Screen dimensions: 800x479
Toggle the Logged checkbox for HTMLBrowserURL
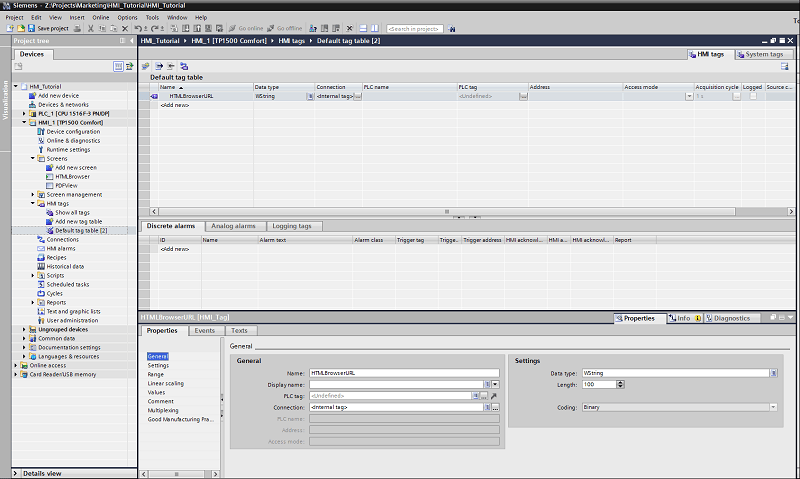point(753,96)
